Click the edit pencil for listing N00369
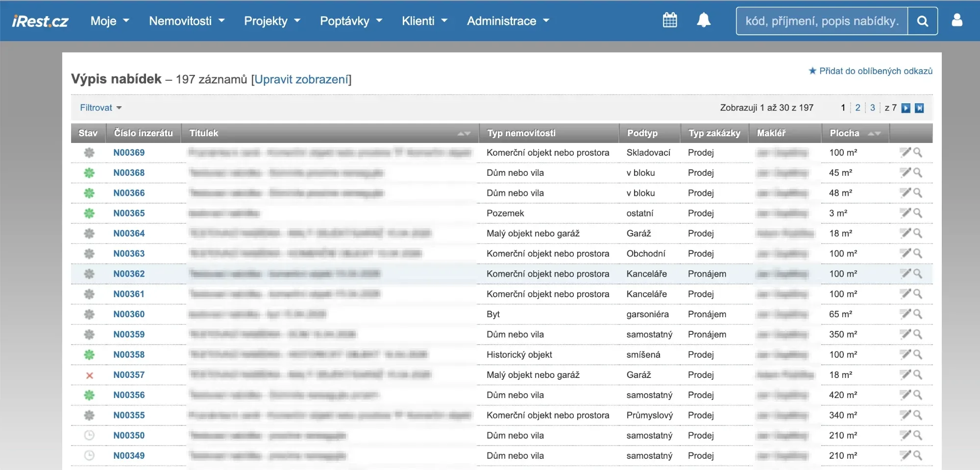Image resolution: width=980 pixels, height=470 pixels. [905, 152]
